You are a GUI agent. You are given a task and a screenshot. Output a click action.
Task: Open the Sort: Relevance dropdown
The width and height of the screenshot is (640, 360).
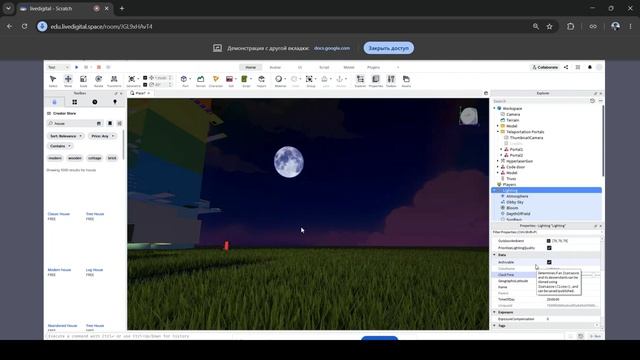65,136
